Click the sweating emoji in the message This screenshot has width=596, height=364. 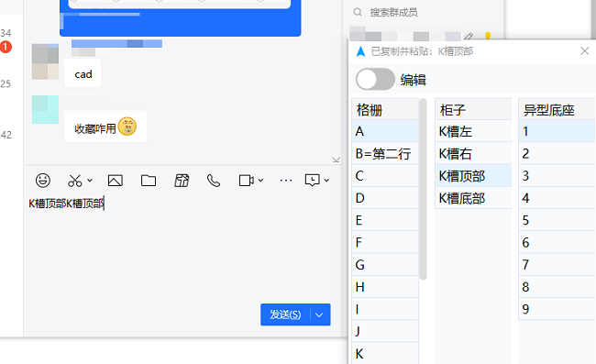coord(127,127)
